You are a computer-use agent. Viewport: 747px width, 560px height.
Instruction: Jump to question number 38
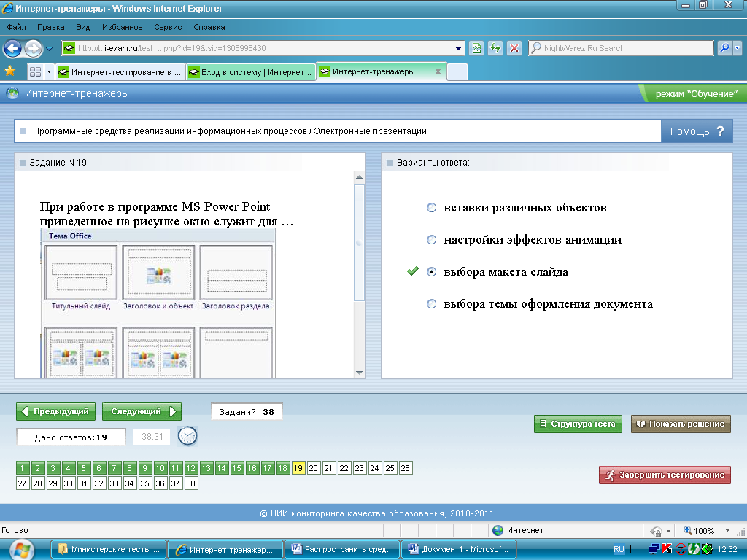tap(190, 483)
